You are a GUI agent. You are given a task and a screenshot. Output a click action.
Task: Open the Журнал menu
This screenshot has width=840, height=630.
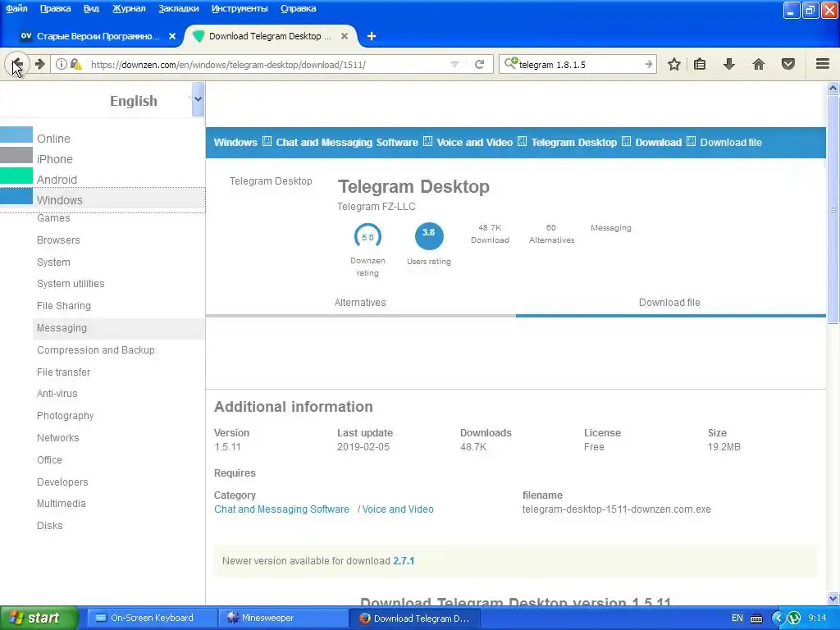point(129,8)
